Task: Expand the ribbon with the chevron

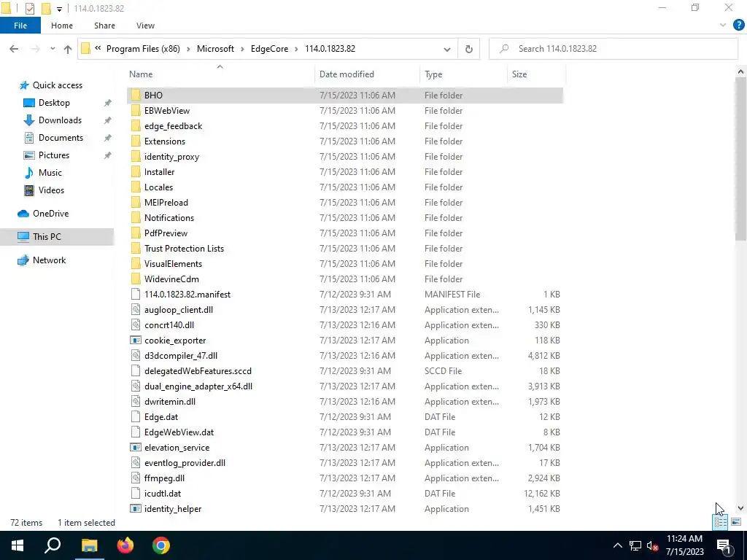Action: point(723,26)
